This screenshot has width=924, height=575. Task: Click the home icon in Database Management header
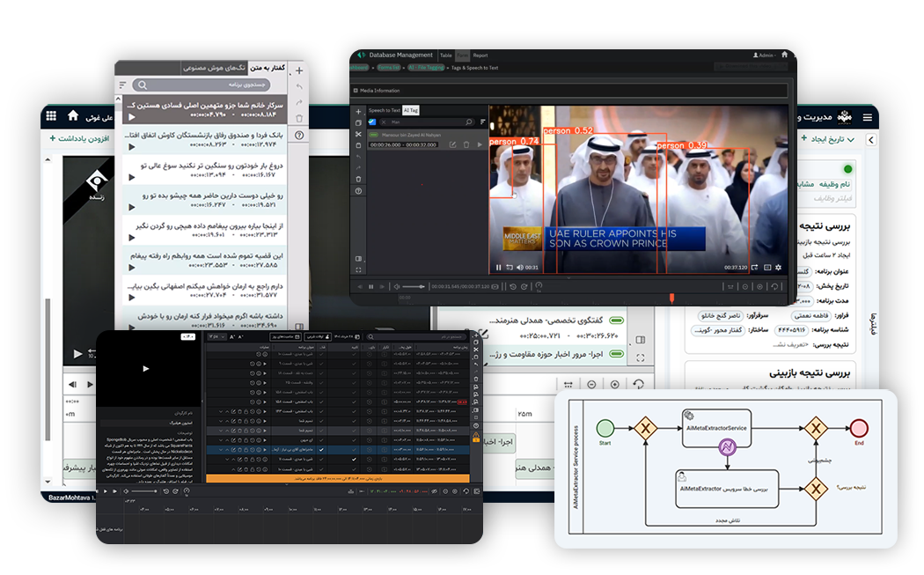pos(784,55)
